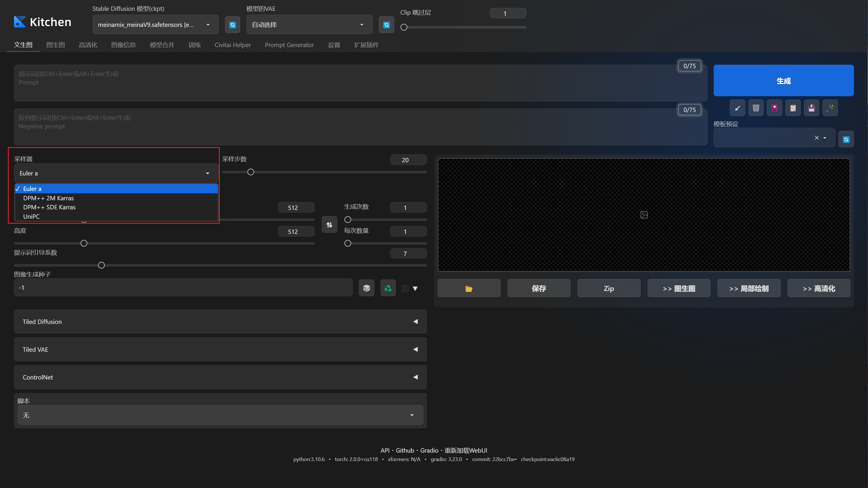Click the pink picture card icon for extra networks
This screenshot has width=868, height=488.
click(x=774, y=108)
